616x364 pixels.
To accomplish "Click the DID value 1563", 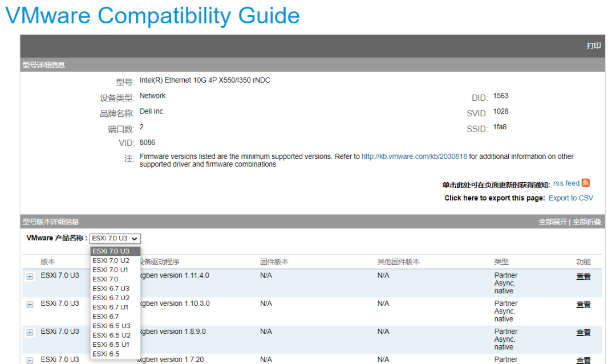I will [501, 96].
